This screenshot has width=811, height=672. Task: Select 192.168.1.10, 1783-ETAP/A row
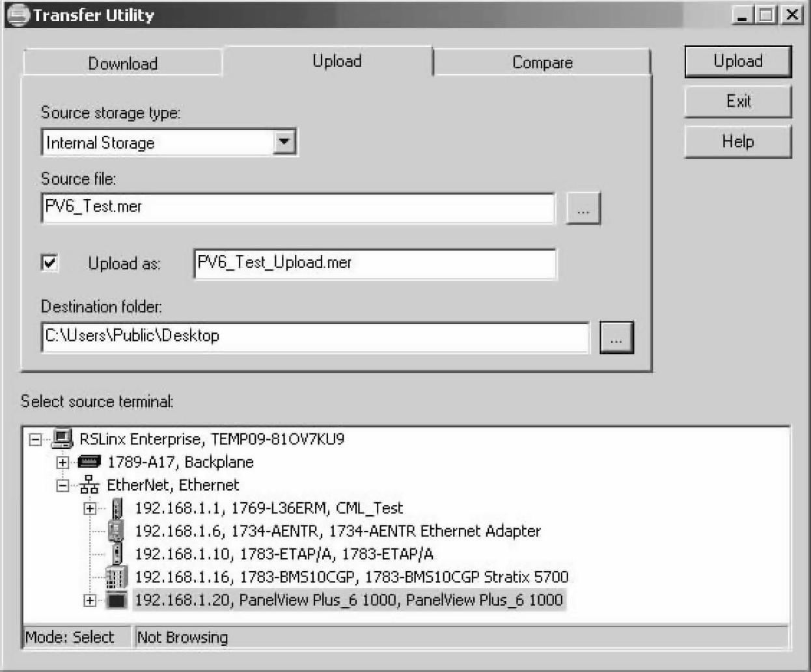pos(284,554)
